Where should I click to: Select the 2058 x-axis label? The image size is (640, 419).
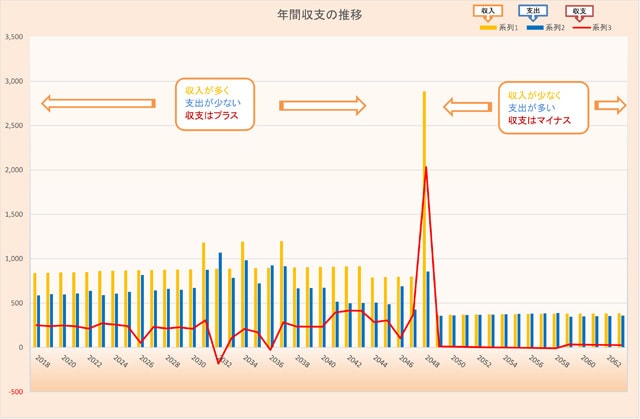coord(562,361)
